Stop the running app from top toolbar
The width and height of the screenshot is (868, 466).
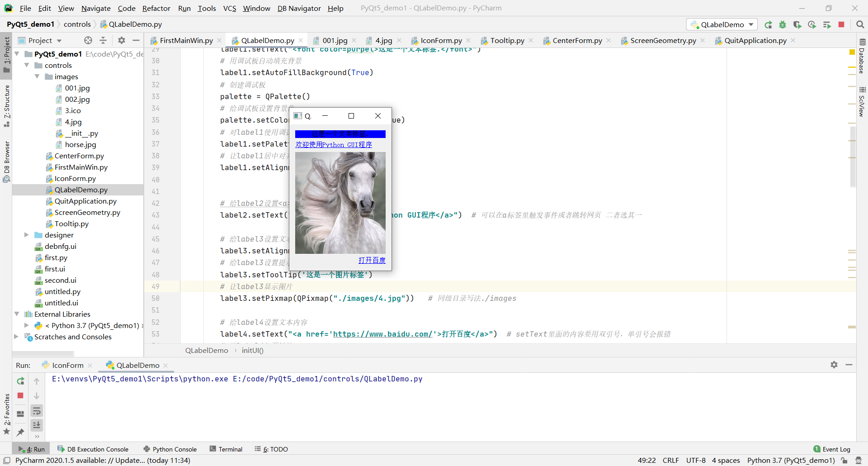tap(841, 24)
